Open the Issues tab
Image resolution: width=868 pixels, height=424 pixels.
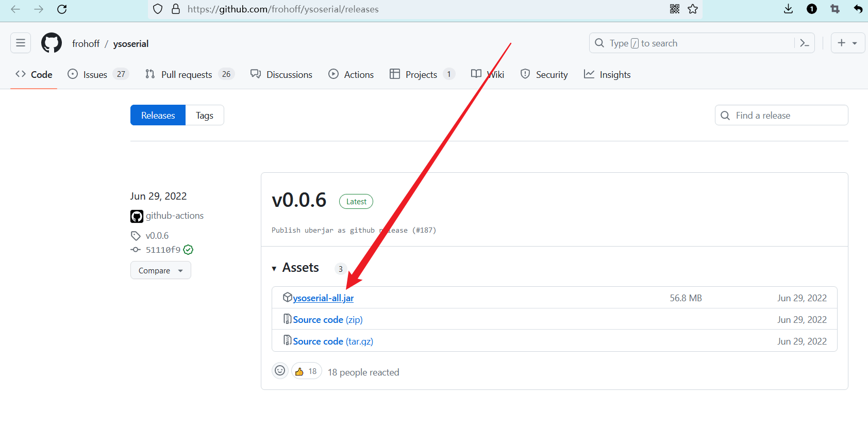[98, 74]
